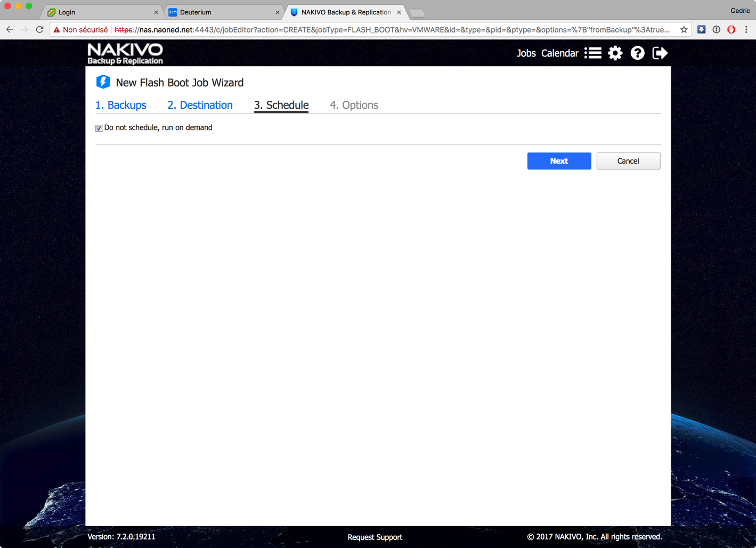Open the settings gear icon
The height and width of the screenshot is (548, 756).
pyautogui.click(x=615, y=53)
